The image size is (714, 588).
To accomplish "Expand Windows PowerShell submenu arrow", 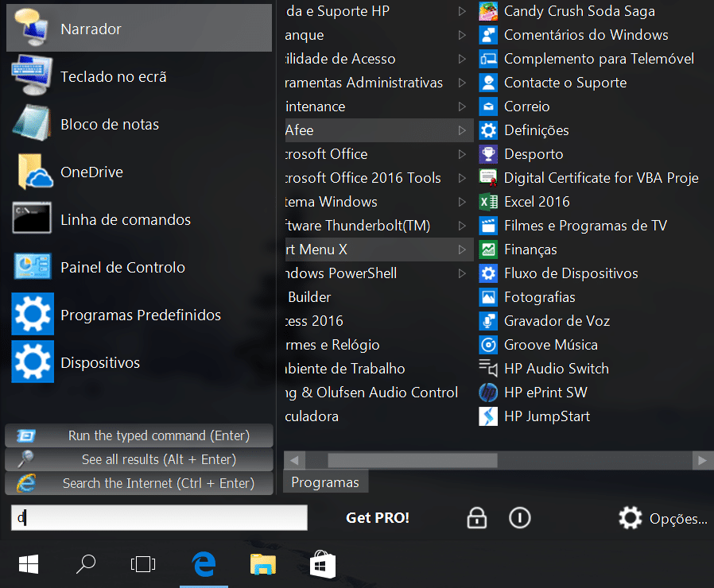I will click(462, 273).
